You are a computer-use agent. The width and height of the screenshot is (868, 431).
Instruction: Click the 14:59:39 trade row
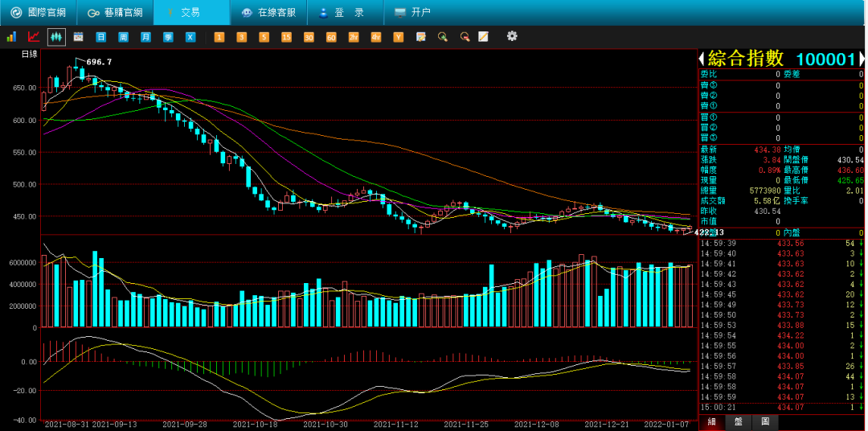coord(781,243)
